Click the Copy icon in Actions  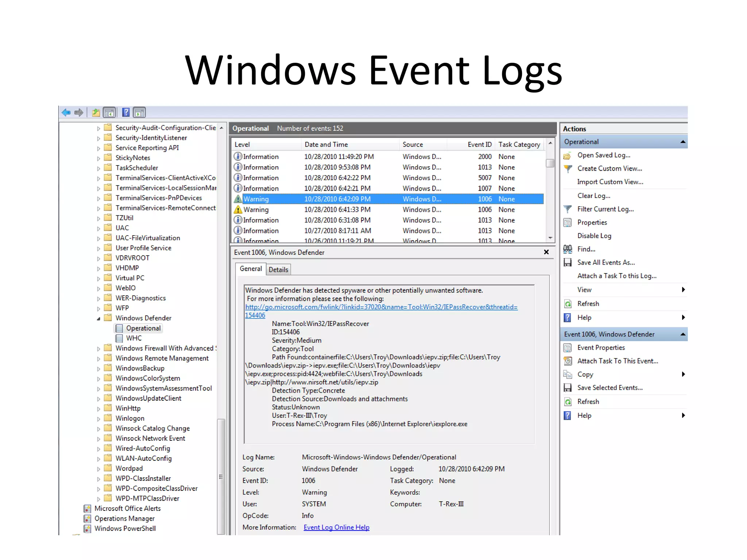568,374
